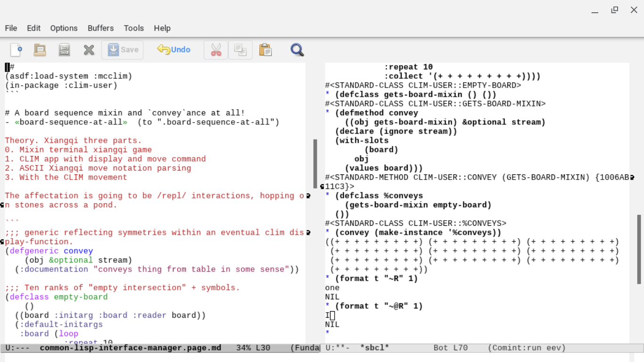Follow the «board-sequence-at-all» anchor link
Screen dimensions: 644x362
click(x=71, y=123)
